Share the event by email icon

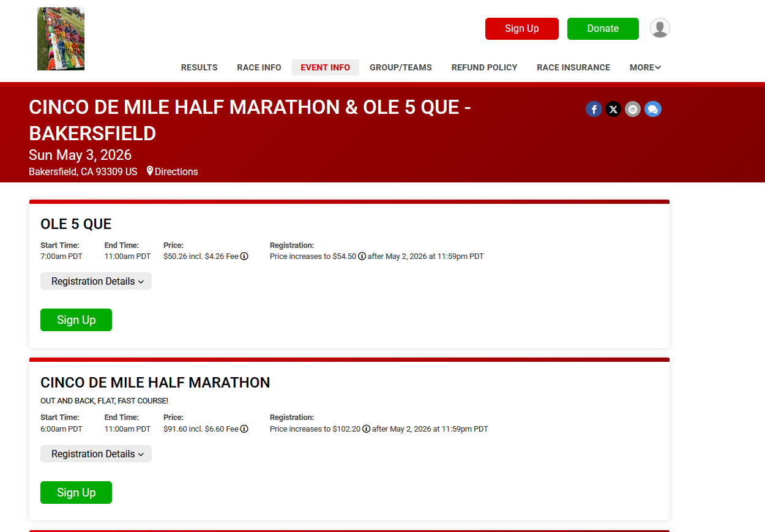(x=633, y=110)
